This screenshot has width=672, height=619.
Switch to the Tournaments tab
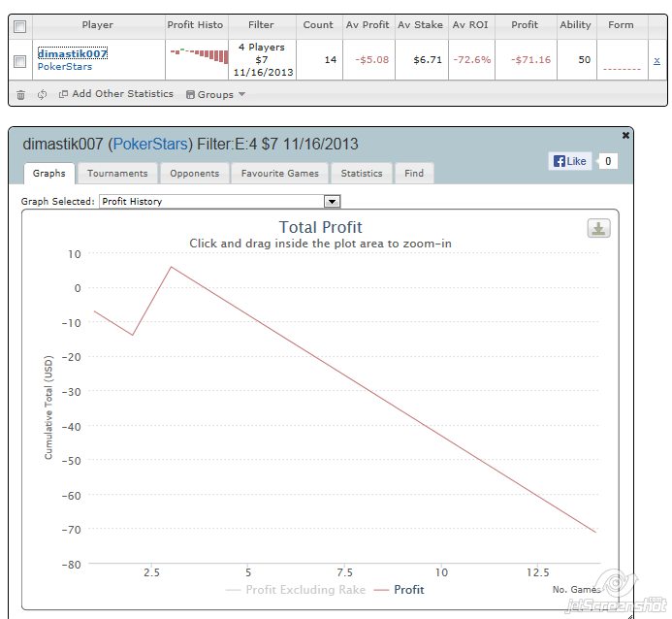(x=117, y=173)
